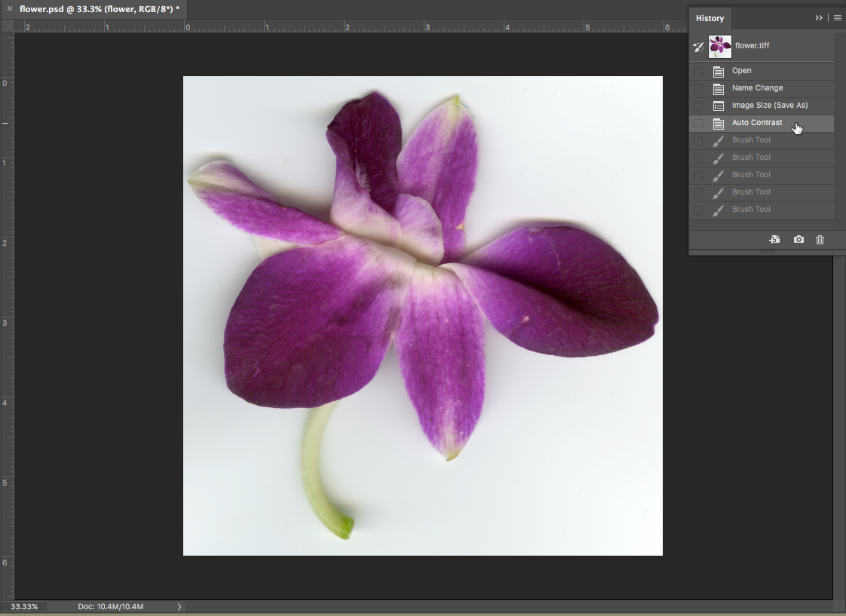Expand the status bar Doc info arrow
This screenshot has width=846, height=616.
179,606
